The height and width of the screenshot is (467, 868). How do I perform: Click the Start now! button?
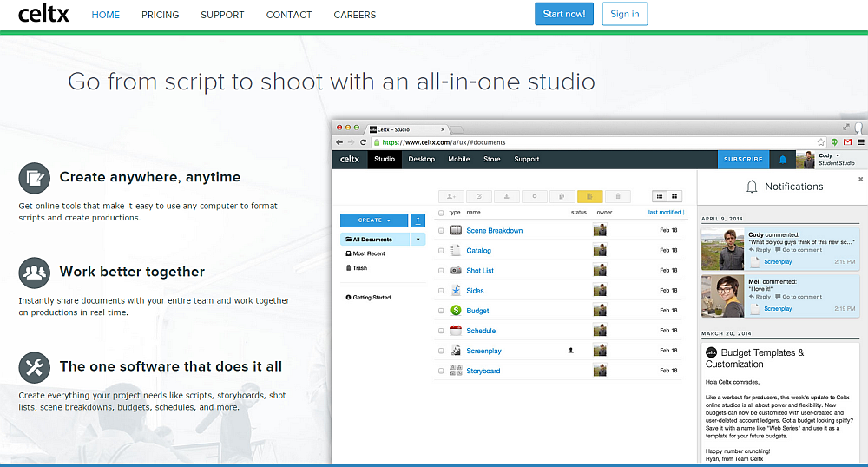[x=564, y=14]
